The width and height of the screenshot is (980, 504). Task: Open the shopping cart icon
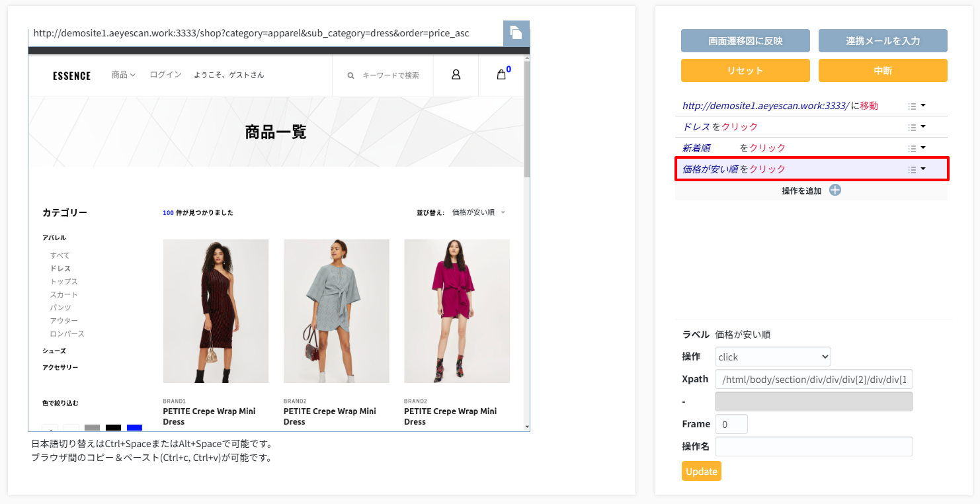click(501, 75)
